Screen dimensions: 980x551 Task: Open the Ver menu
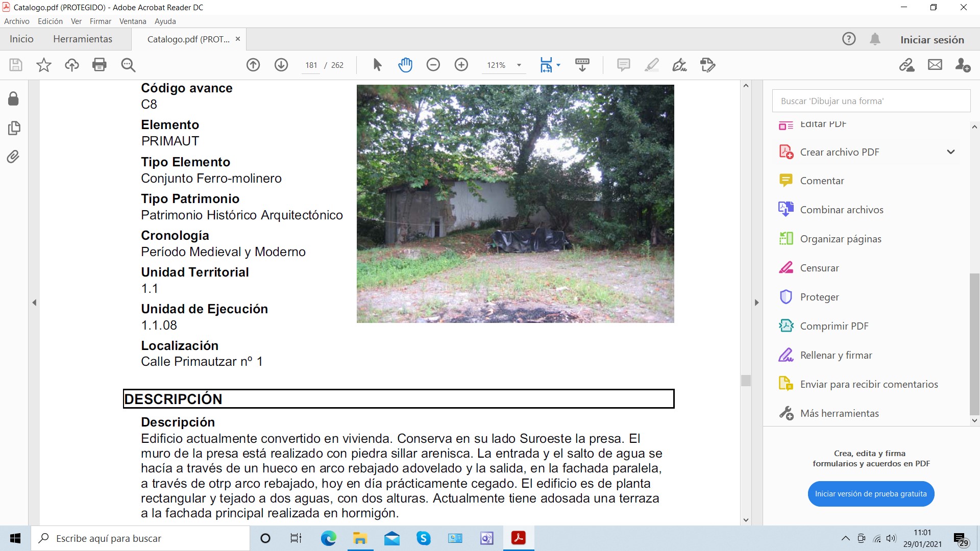[76, 21]
